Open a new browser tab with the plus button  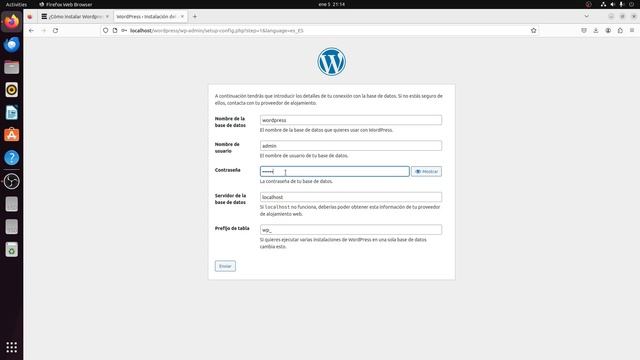195,17
